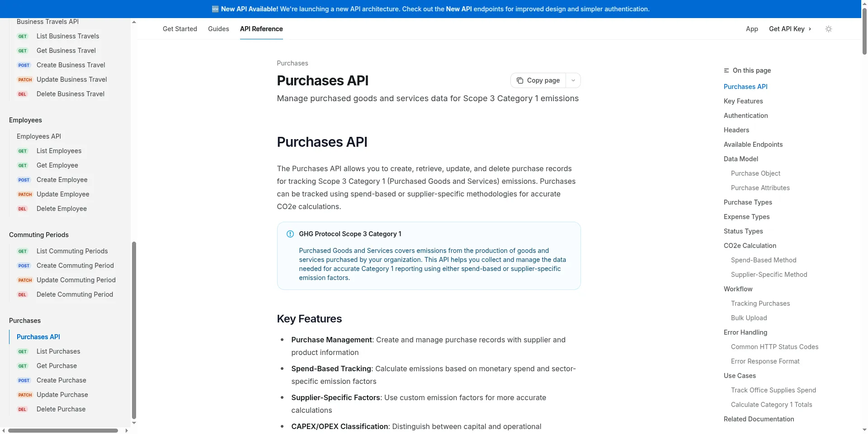Viewport: 868px width, 434px height.
Task: Click the POST badge beside Create Purchase
Action: 24,380
